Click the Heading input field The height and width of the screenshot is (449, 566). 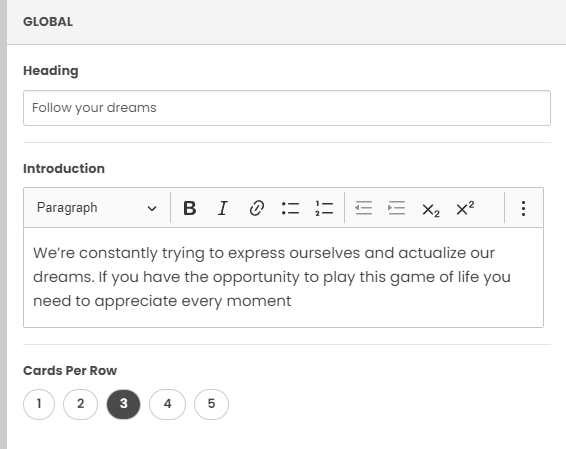coord(287,108)
